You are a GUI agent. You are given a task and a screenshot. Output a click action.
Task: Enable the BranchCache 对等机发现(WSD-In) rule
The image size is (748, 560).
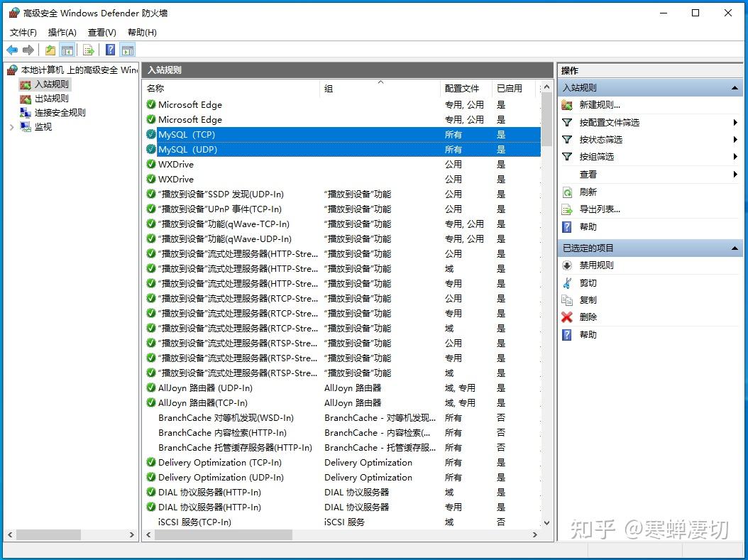click(151, 418)
